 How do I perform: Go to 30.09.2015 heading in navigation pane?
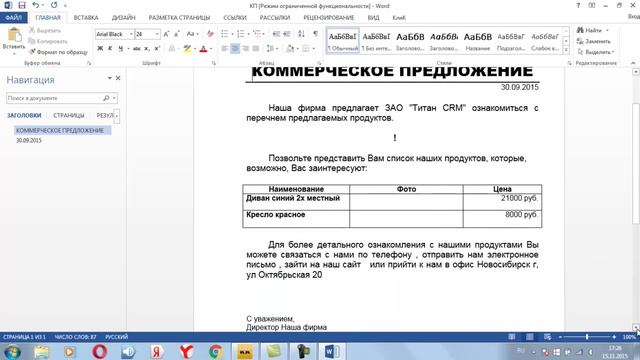tap(29, 140)
